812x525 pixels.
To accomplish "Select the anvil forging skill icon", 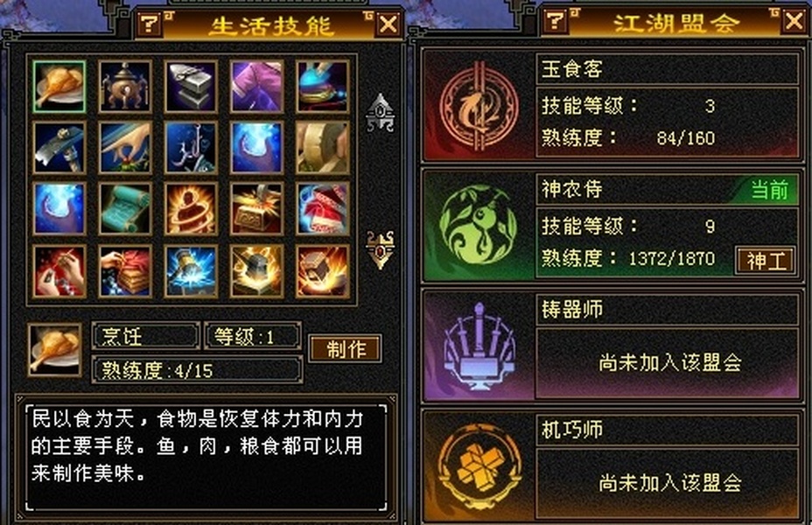I will tap(191, 87).
